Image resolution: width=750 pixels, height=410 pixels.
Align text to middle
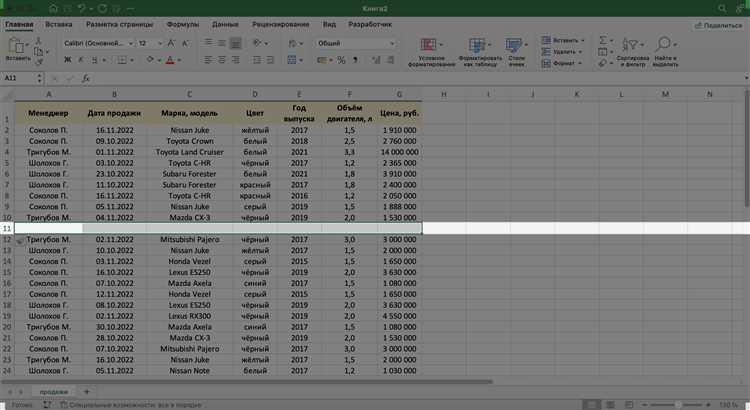click(222, 43)
